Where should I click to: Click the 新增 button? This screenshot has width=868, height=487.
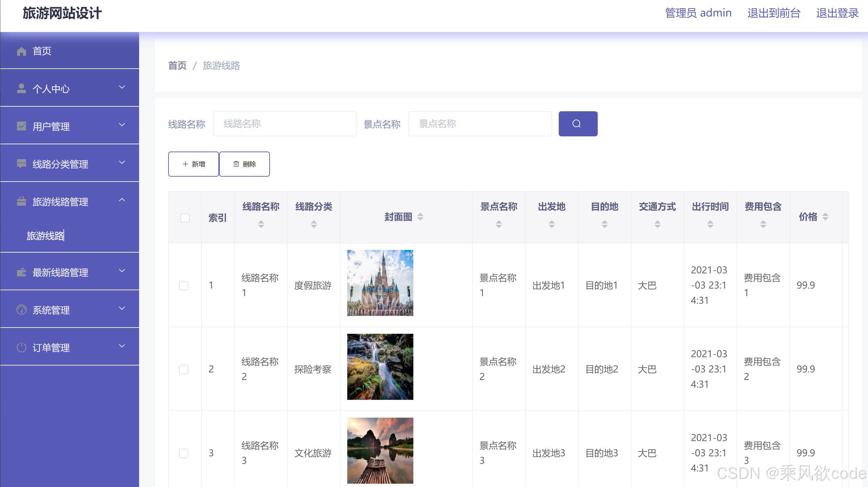click(x=193, y=164)
